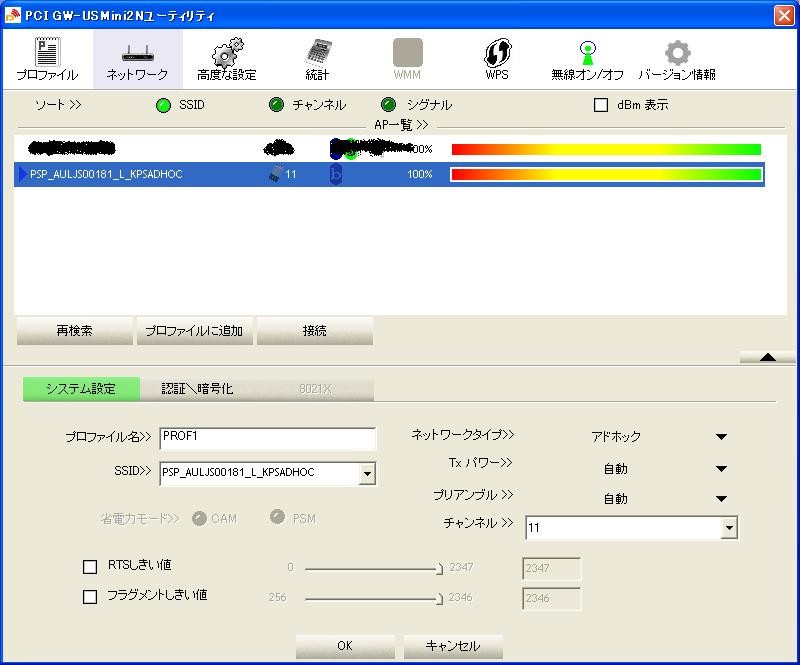Open the WPS configuration icon
The height and width of the screenshot is (665, 800).
click(496, 49)
